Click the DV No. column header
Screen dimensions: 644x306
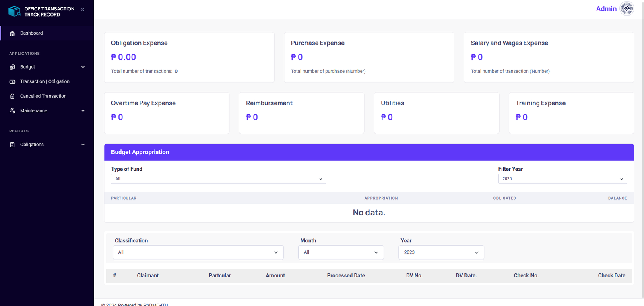tap(414, 275)
